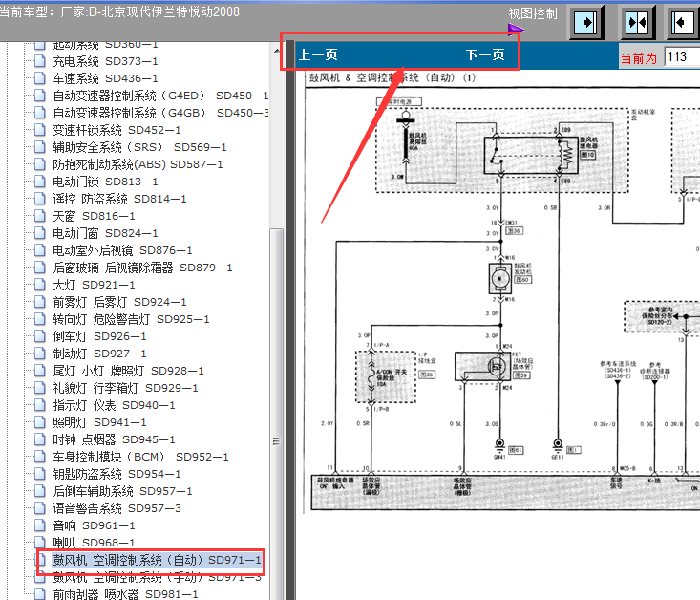Open 时钟 点烟器 SD945-1
The image size is (700, 600).
coord(114,439)
